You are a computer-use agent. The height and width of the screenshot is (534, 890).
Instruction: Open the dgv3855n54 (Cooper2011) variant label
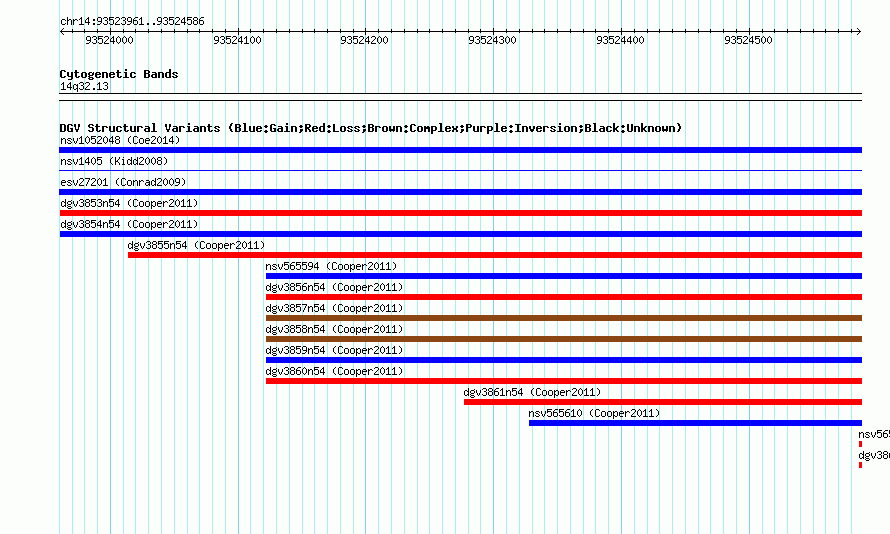[x=196, y=245]
